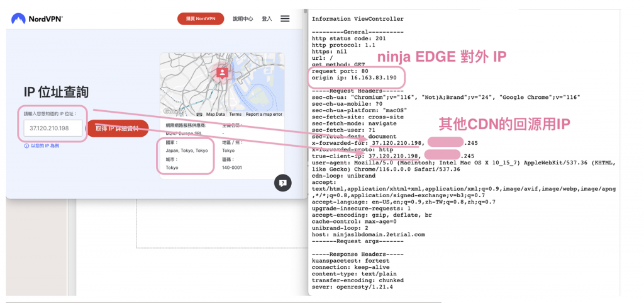The height and width of the screenshot is (303, 644).
Task: Click the 取得 IP 詳細資料 button
Action: (117, 129)
